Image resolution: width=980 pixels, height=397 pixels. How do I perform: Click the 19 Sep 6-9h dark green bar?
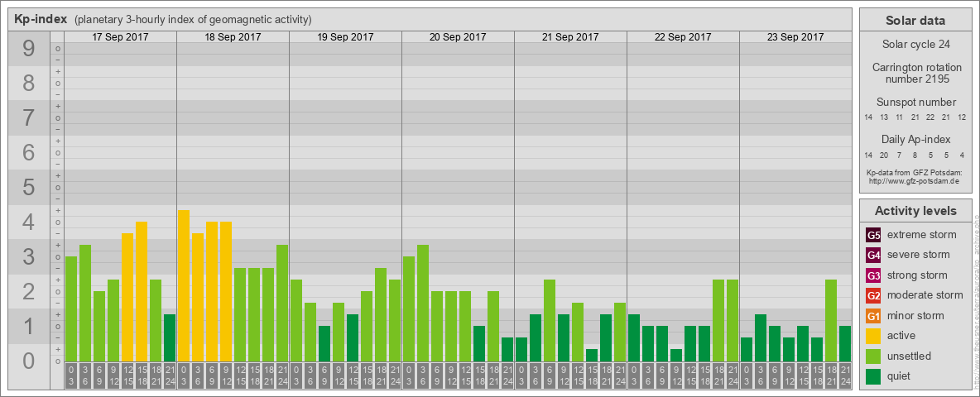click(324, 344)
